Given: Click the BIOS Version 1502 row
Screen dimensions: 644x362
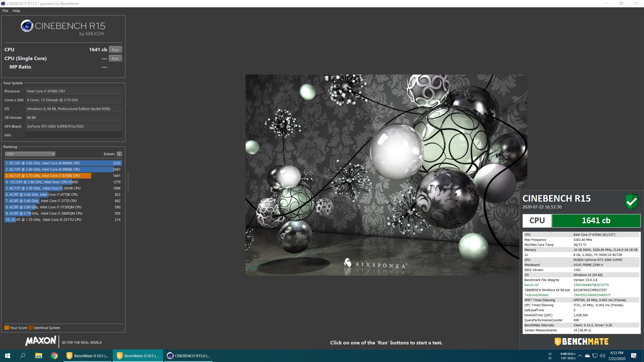Looking at the screenshot, I should pyautogui.click(x=581, y=270).
